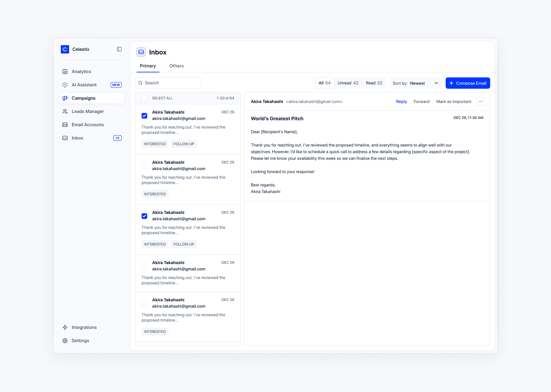Viewport: 551px width, 392px height.
Task: Click the Inbox header icon
Action: 141,52
